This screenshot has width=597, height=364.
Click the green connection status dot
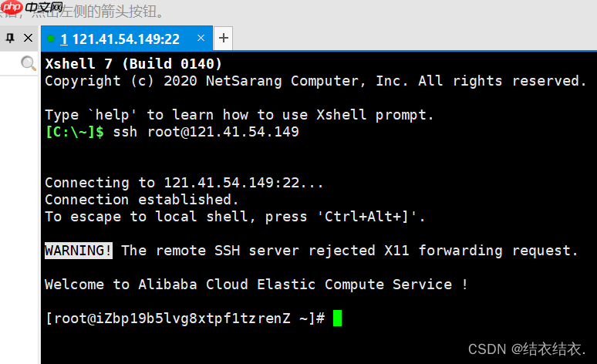click(51, 38)
